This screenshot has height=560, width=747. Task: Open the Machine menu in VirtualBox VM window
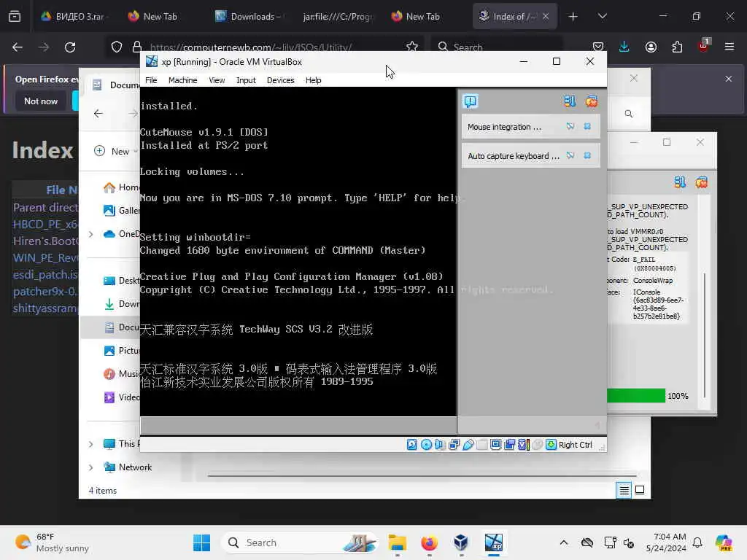182,80
